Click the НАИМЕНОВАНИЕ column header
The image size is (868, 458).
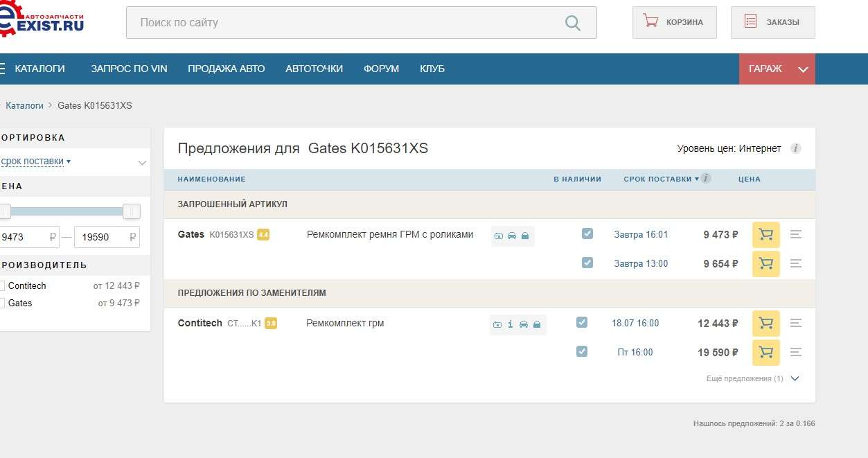tap(211, 179)
